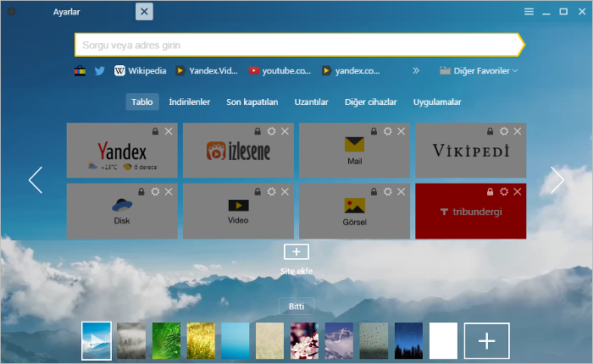Toggle the pin lock on tribundergi tile

click(490, 191)
